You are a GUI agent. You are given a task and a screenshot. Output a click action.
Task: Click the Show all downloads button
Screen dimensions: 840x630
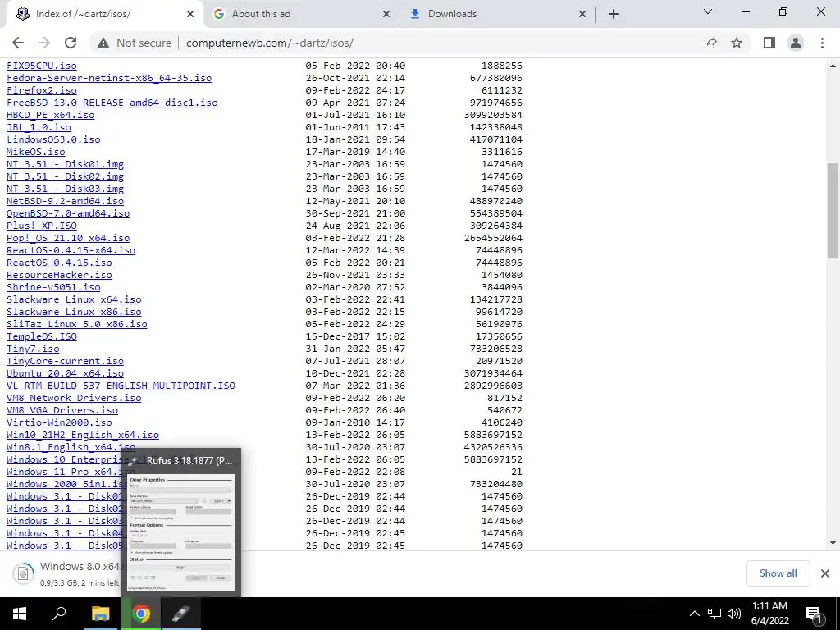tap(778, 573)
